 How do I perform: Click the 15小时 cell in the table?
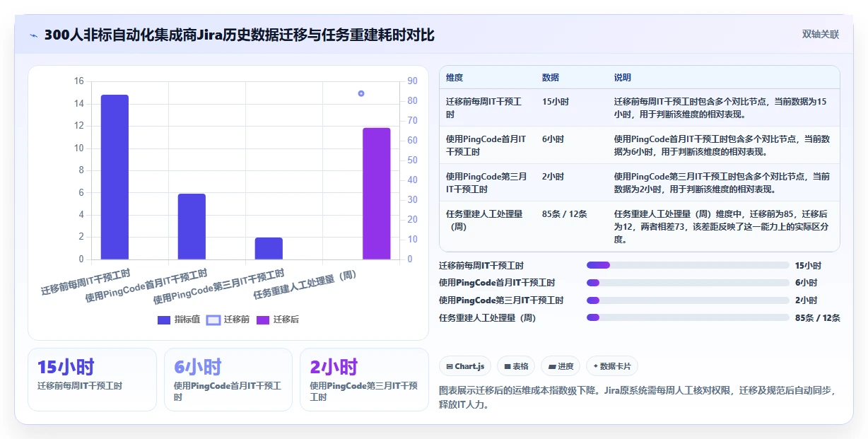point(555,102)
